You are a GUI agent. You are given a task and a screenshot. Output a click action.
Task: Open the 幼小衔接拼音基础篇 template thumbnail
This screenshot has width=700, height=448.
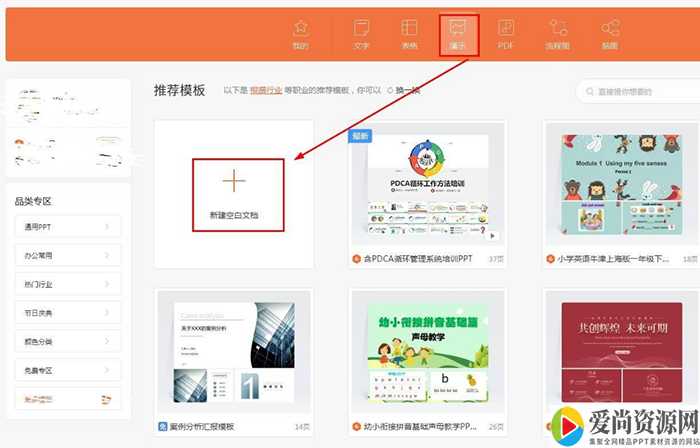(x=428, y=353)
